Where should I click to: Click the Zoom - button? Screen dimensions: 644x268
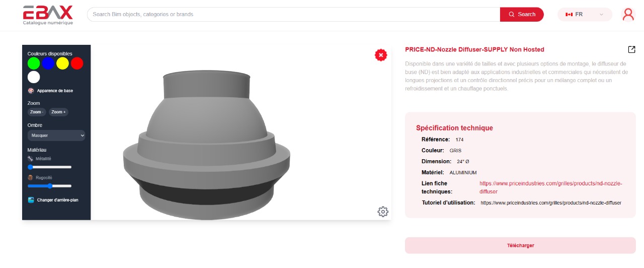37,112
